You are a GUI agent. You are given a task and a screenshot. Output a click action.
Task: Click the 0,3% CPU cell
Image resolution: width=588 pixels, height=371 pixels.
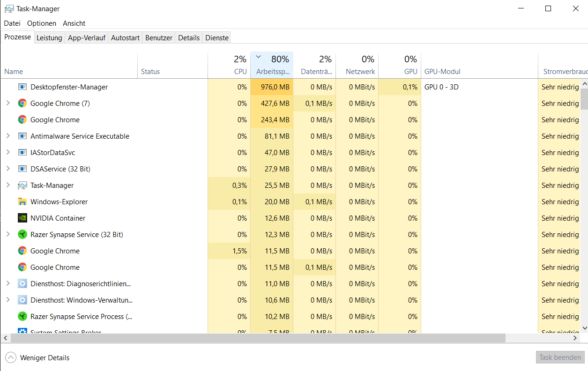(229, 185)
